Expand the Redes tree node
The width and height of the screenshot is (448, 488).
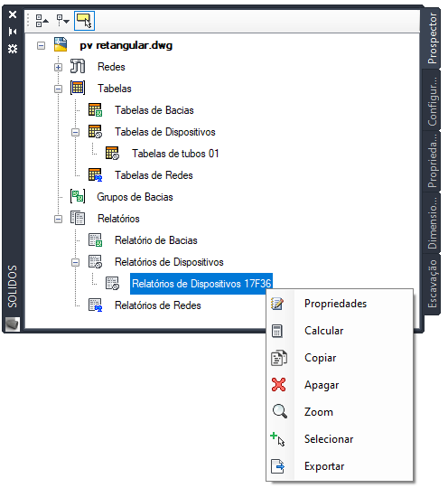point(58,67)
